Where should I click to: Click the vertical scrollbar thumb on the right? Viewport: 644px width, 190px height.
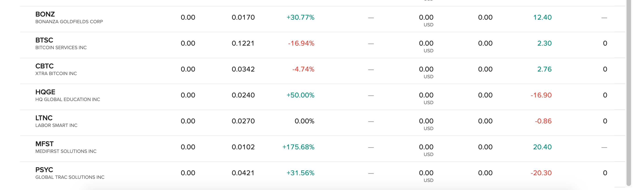coord(629,92)
